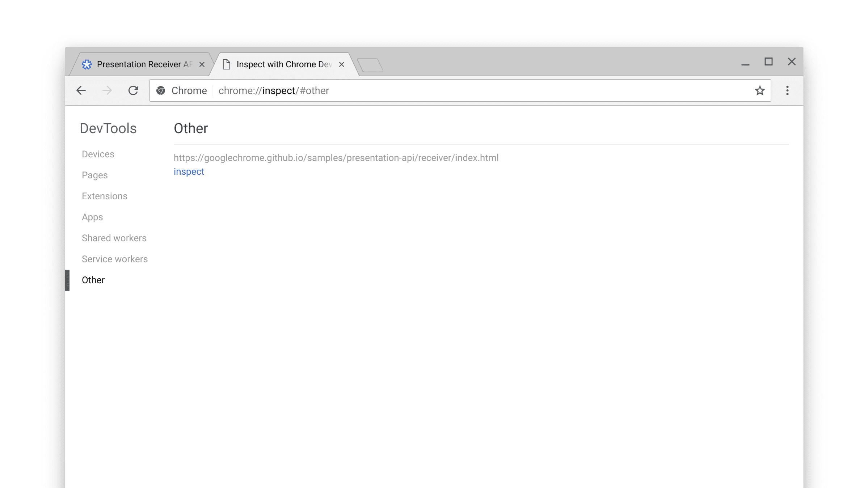Screen dimensions: 868x488
Task: Open the Shared workers section
Action: click(114, 238)
